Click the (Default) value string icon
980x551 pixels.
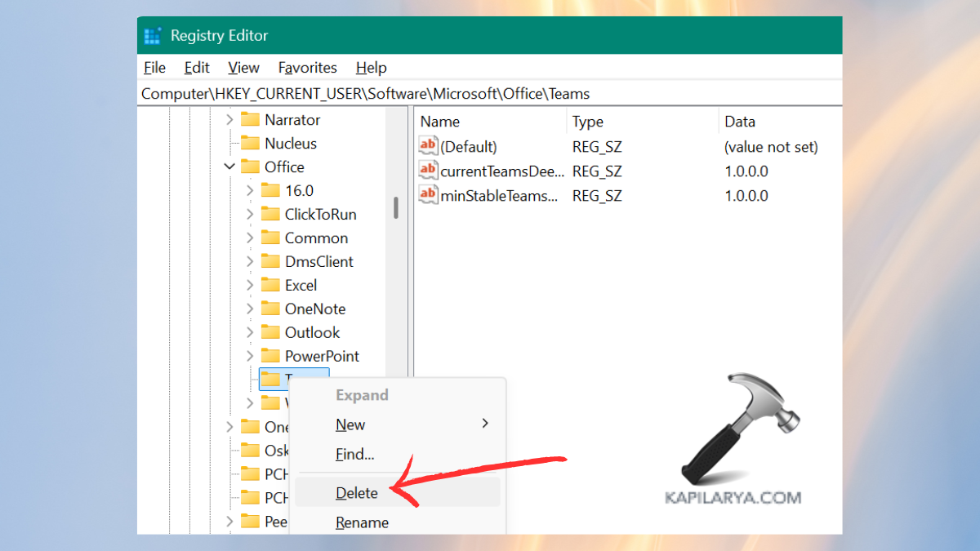point(428,147)
